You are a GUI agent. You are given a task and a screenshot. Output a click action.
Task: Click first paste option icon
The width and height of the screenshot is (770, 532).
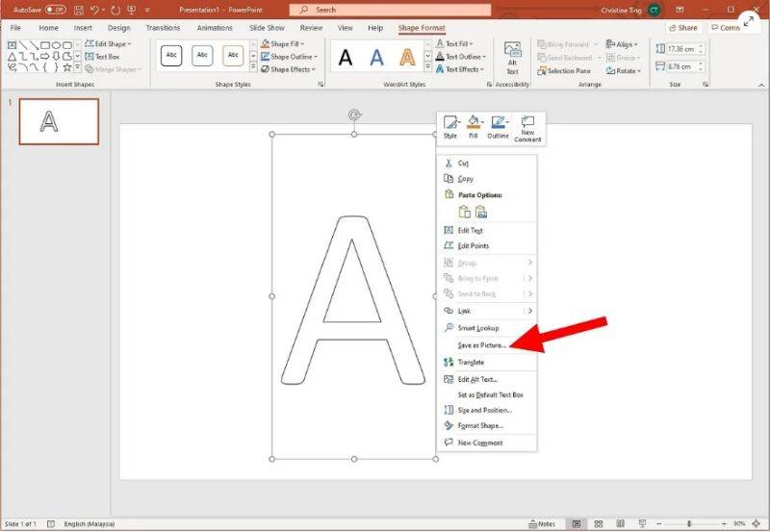[465, 212]
